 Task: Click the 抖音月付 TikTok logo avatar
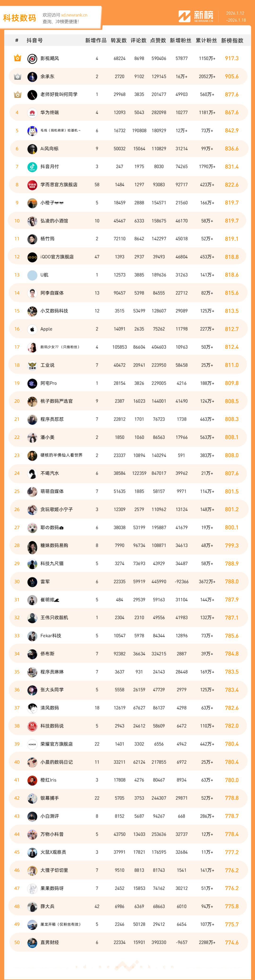pyautogui.click(x=32, y=167)
